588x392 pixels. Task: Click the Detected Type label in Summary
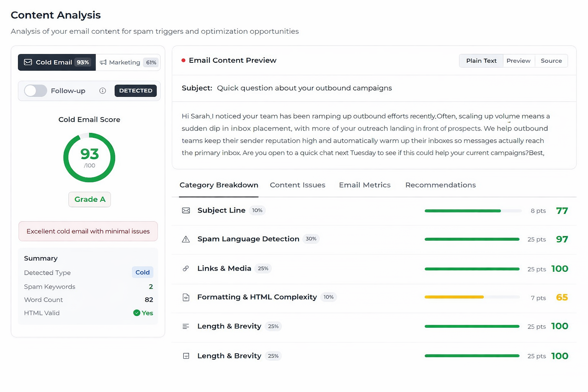tap(47, 273)
